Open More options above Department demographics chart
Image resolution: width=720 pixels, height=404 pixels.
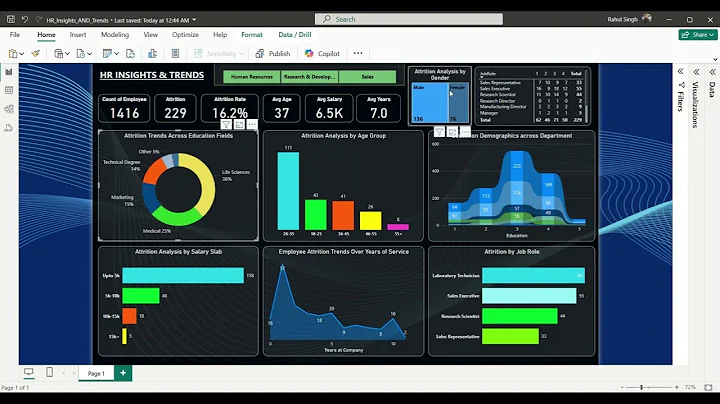point(465,132)
